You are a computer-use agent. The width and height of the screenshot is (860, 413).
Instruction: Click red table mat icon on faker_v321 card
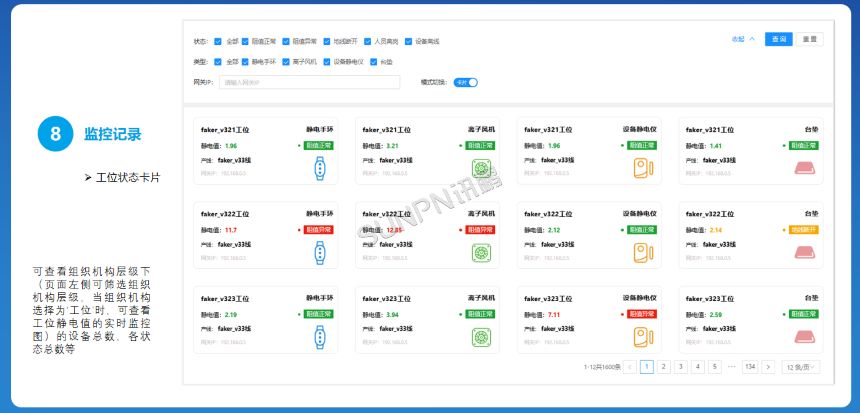(805, 168)
